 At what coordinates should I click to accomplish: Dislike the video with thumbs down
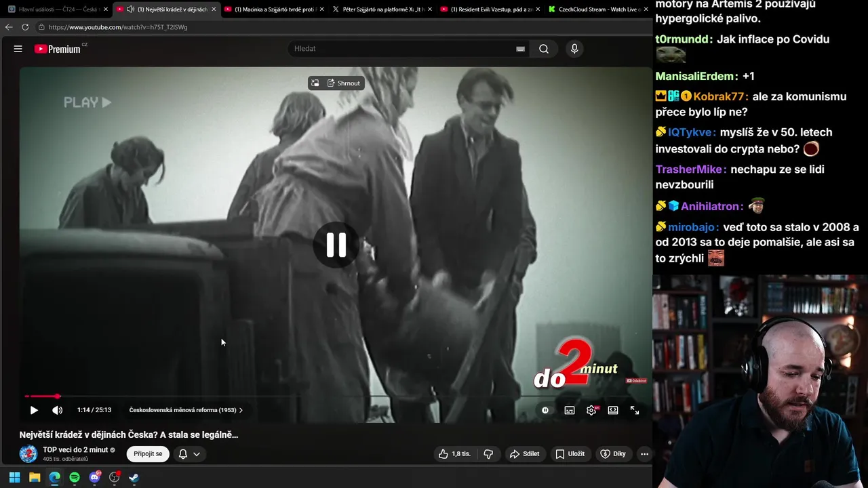pyautogui.click(x=488, y=454)
